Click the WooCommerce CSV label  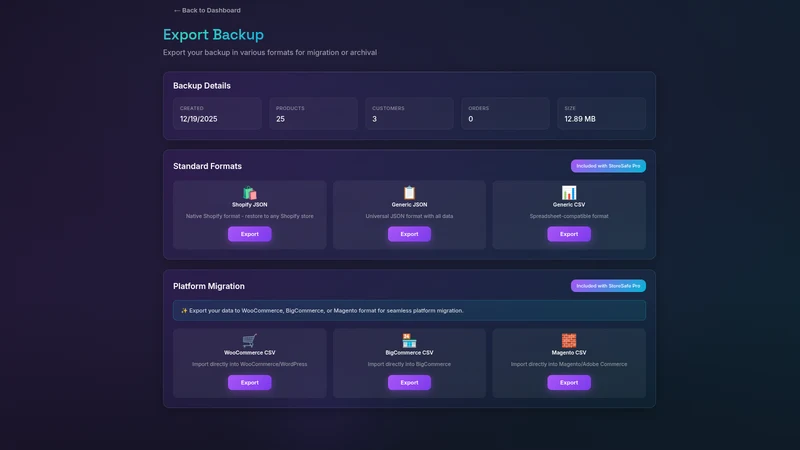tap(249, 353)
